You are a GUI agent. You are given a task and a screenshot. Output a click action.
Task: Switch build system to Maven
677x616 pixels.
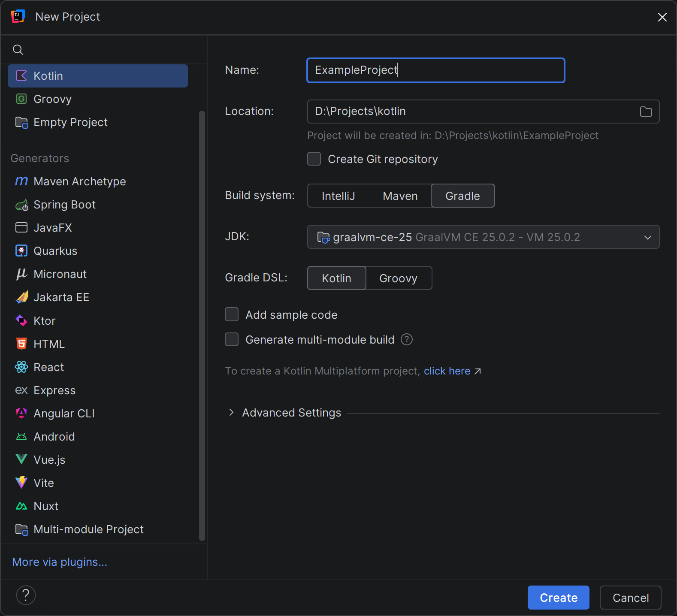pos(400,196)
